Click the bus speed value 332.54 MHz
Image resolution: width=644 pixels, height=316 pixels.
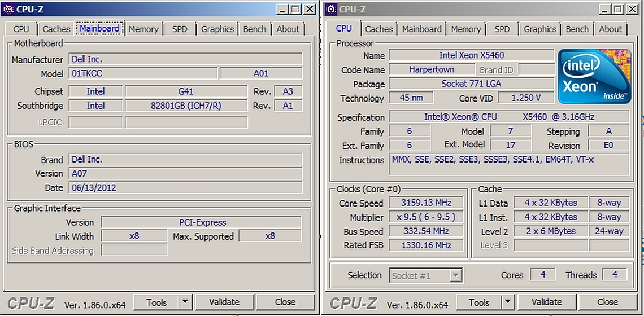point(427,231)
